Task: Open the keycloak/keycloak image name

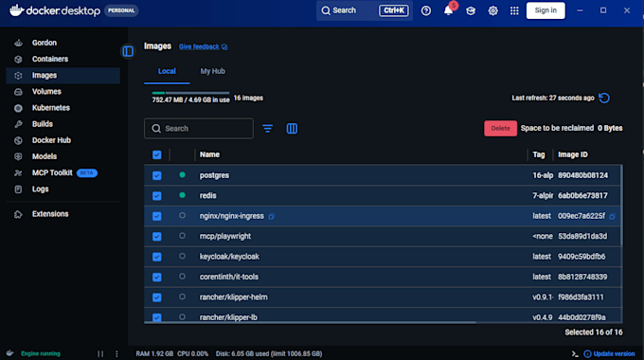Action: pyautogui.click(x=229, y=257)
